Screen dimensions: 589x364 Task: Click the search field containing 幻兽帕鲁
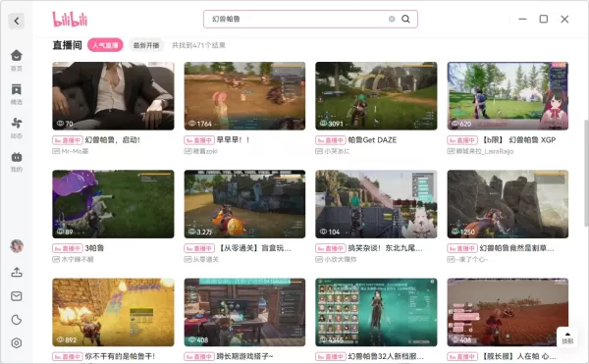pos(310,19)
